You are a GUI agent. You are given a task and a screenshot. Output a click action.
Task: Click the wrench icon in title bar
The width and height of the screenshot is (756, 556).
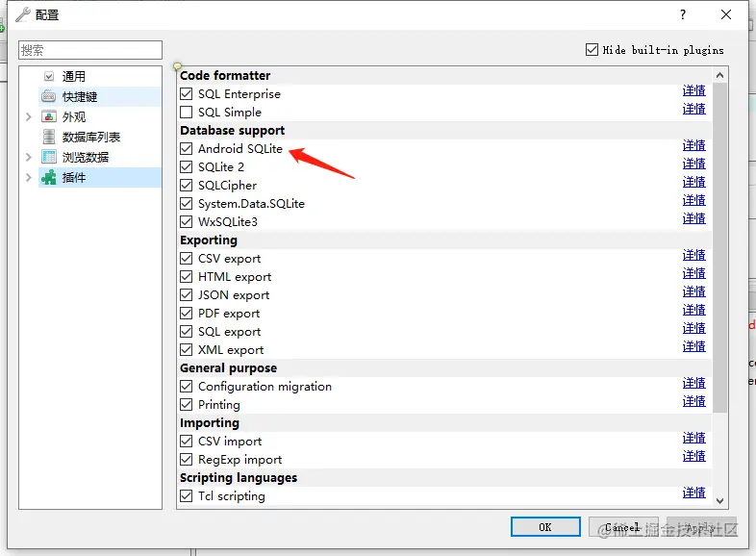pos(23,15)
